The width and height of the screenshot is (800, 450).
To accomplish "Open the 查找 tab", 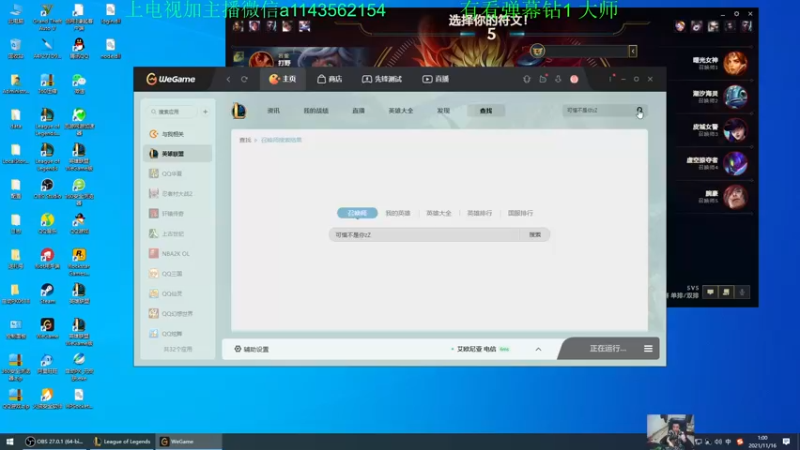I will tap(486, 110).
